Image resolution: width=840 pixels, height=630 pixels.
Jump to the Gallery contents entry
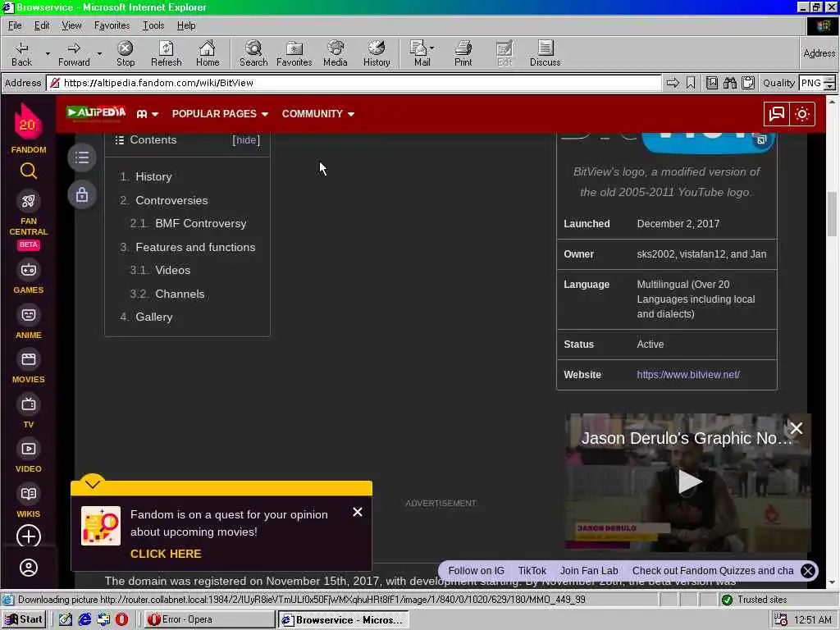(153, 317)
